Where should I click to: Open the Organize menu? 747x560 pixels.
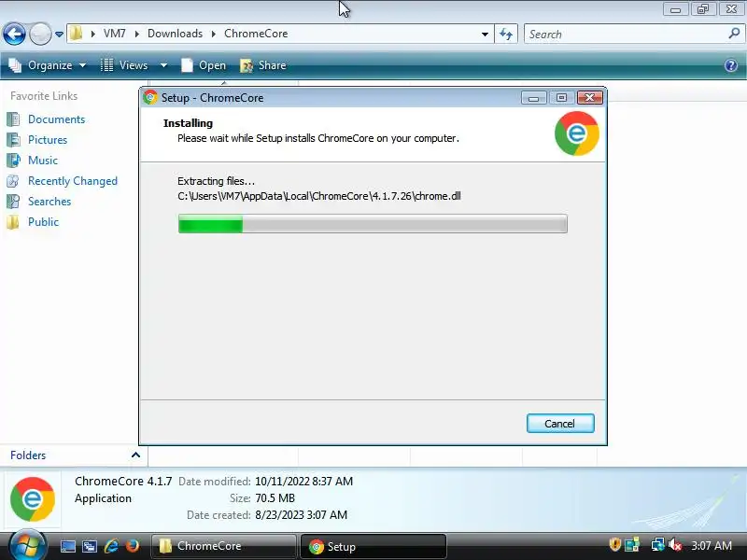click(x=48, y=65)
